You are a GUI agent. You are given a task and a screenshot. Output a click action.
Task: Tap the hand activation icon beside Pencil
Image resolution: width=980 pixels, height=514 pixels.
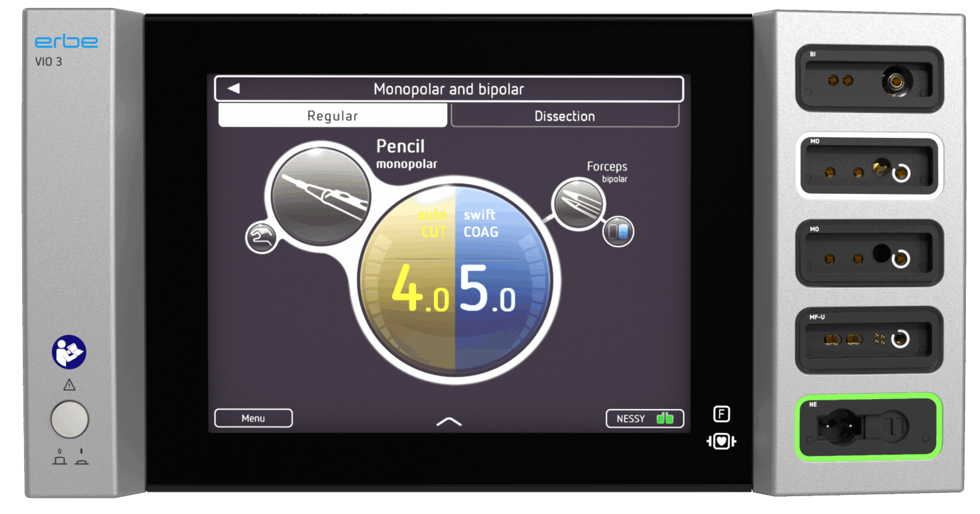[x=261, y=238]
